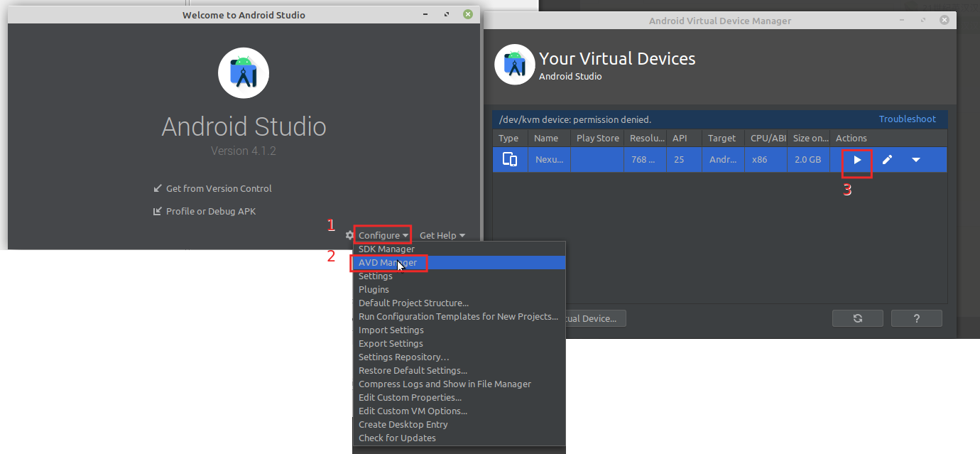Click the 2.0 GB size cell
This screenshot has height=454, width=980.
pos(810,160)
